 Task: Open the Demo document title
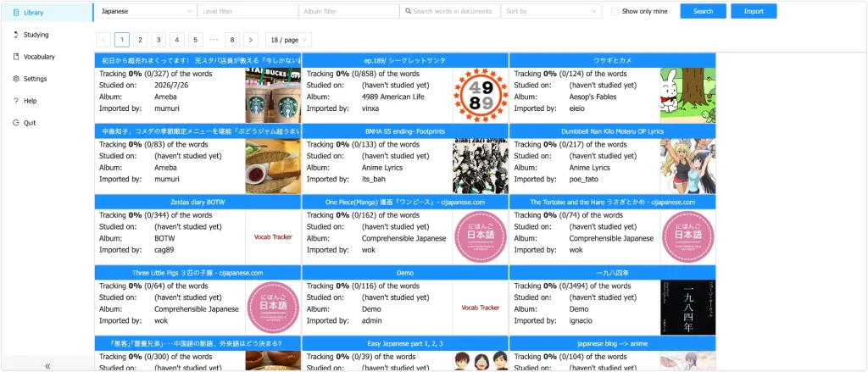pyautogui.click(x=405, y=273)
